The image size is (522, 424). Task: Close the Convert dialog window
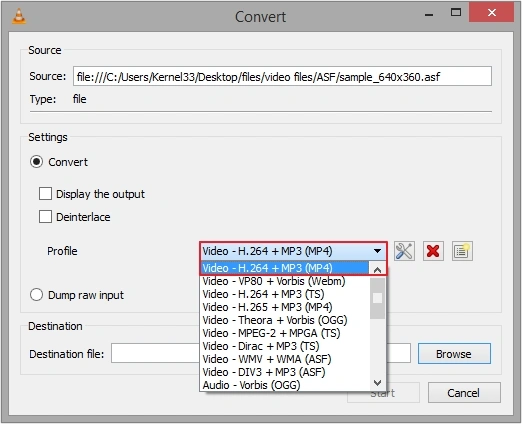(x=492, y=13)
